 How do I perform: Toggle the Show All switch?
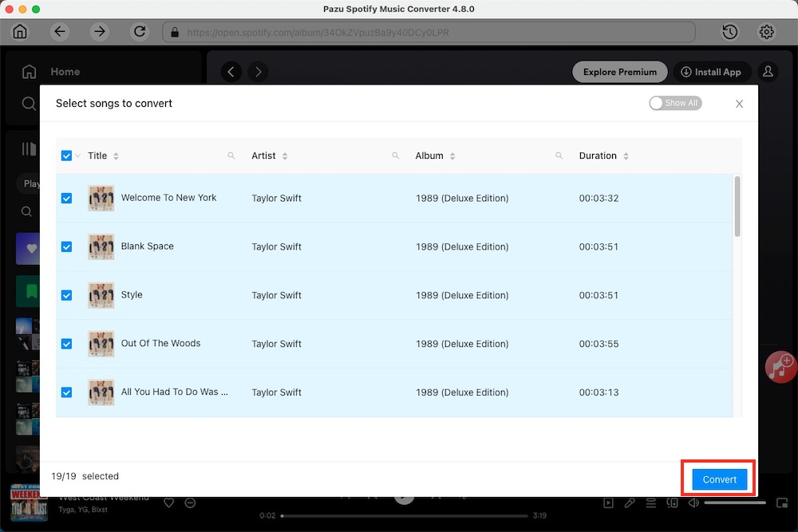click(675, 103)
